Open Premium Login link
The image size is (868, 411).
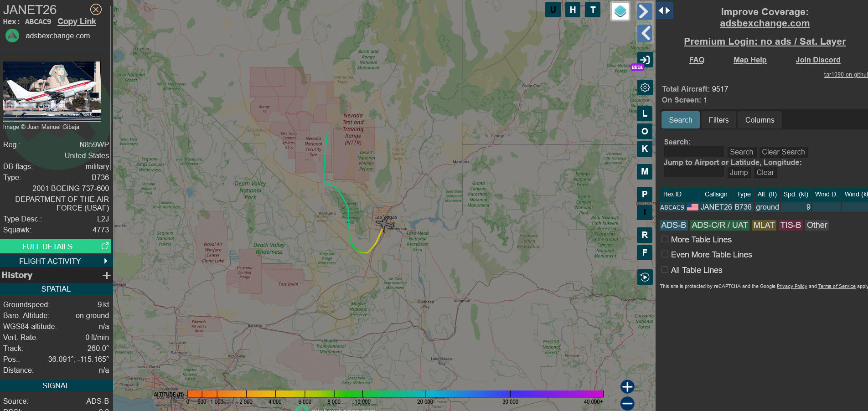765,41
